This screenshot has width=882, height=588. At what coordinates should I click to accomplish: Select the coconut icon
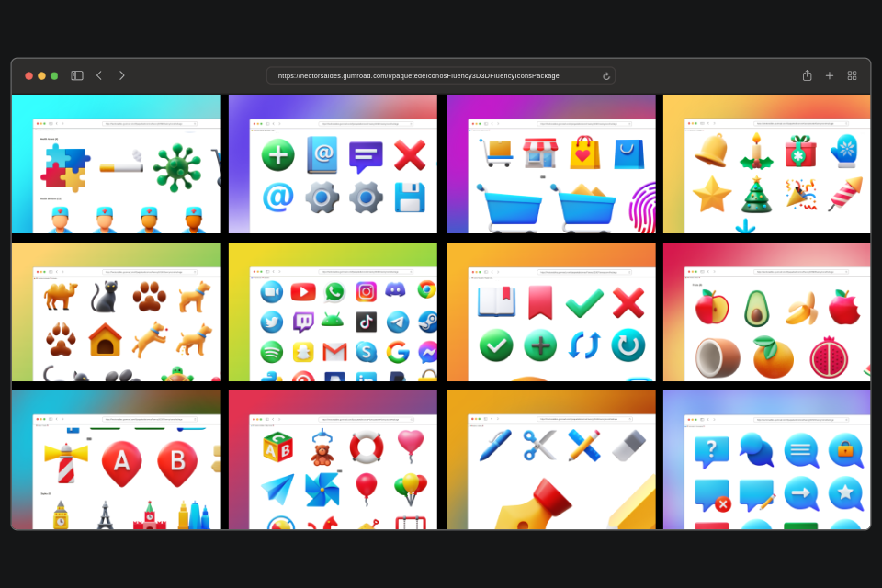pos(718,357)
